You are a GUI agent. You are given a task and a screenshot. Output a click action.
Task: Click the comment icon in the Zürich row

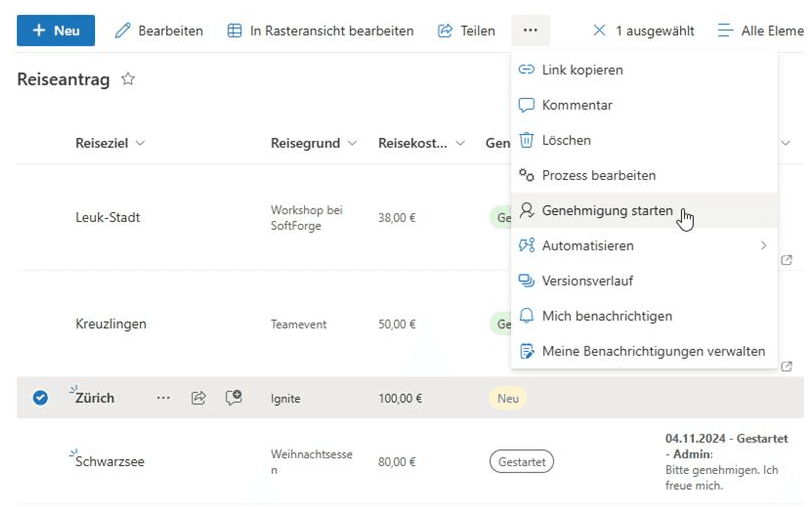(x=233, y=398)
